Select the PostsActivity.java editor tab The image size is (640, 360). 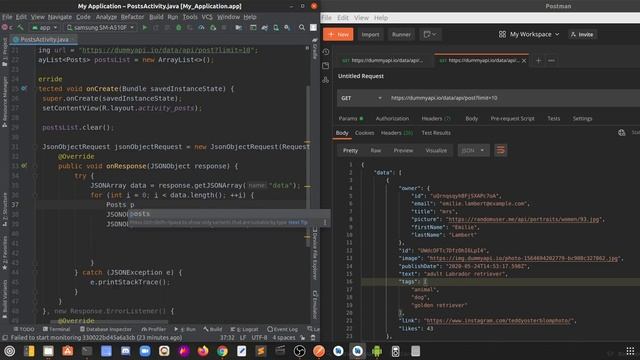[42, 39]
